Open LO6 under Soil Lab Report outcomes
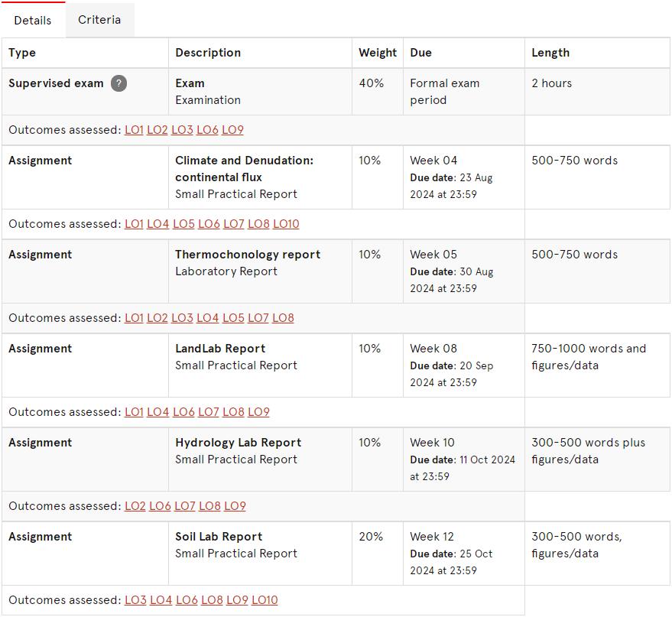672x617 pixels. point(187,600)
